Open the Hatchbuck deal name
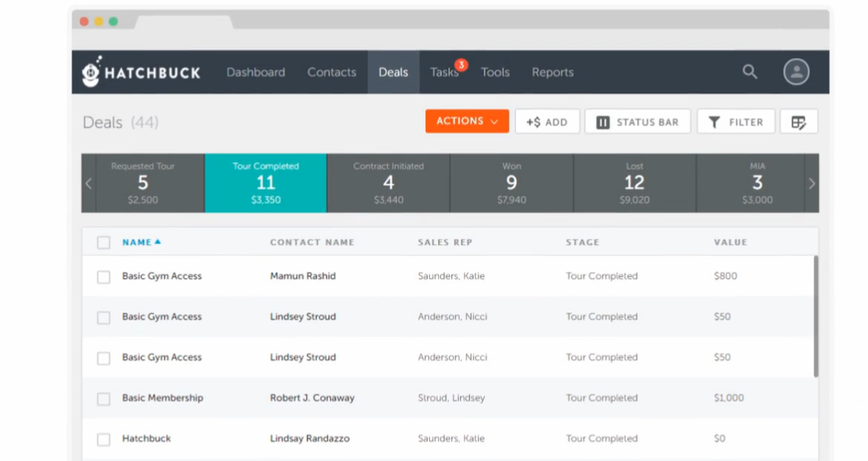 click(146, 439)
